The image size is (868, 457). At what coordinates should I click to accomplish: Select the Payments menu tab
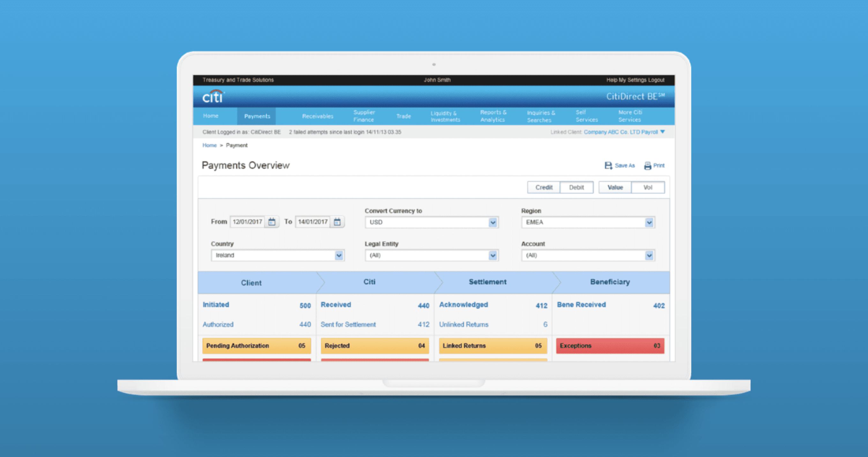click(x=257, y=116)
